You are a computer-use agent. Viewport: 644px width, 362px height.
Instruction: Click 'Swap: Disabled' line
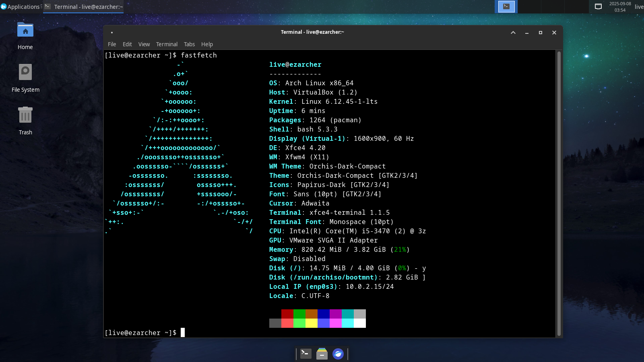tap(297, 259)
